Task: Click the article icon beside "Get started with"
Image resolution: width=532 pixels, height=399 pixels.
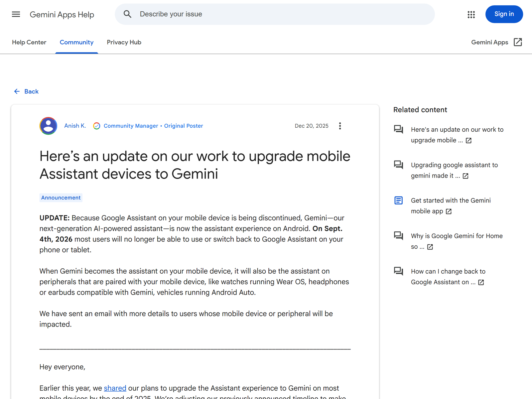Action: coord(398,200)
